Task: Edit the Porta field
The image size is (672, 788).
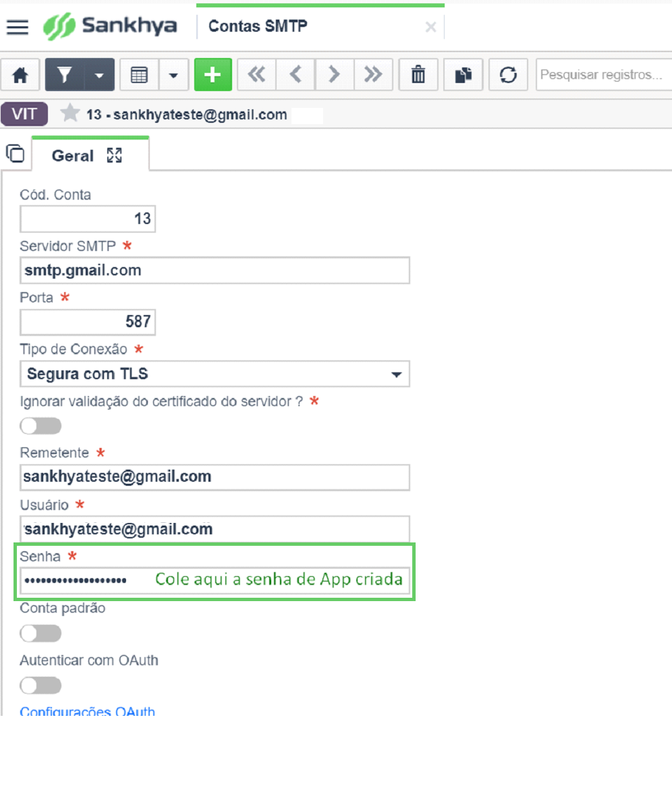Action: click(88, 322)
